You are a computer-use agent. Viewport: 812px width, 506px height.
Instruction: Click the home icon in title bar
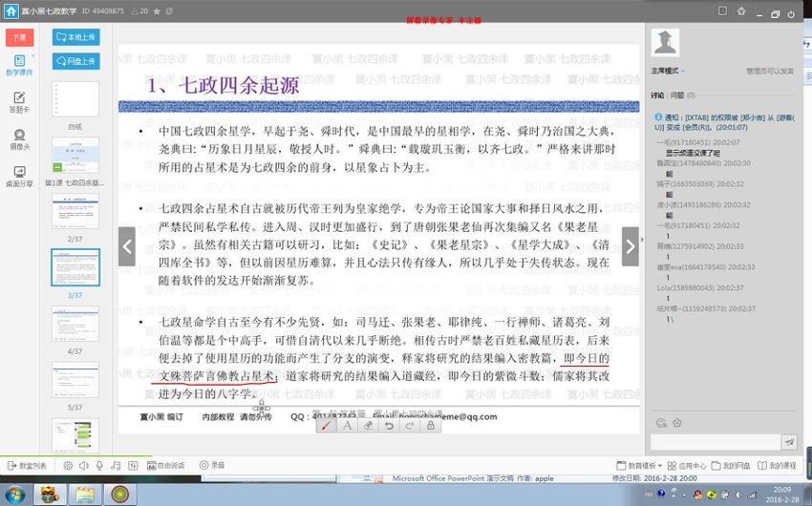[11, 11]
